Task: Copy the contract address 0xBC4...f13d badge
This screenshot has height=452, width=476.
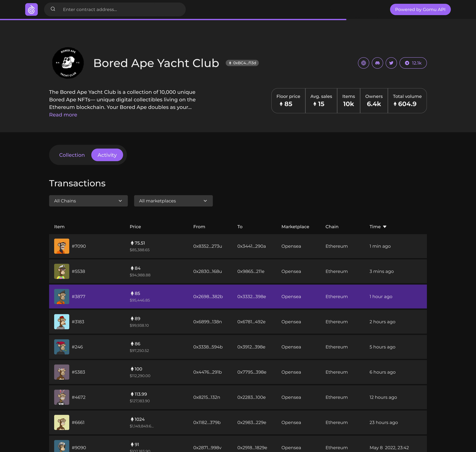Action: click(242, 63)
